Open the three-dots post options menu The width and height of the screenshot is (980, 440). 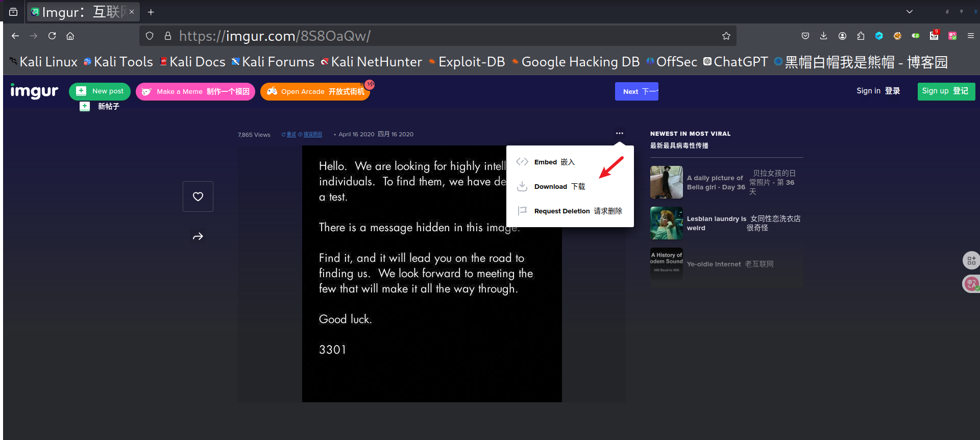coord(619,133)
